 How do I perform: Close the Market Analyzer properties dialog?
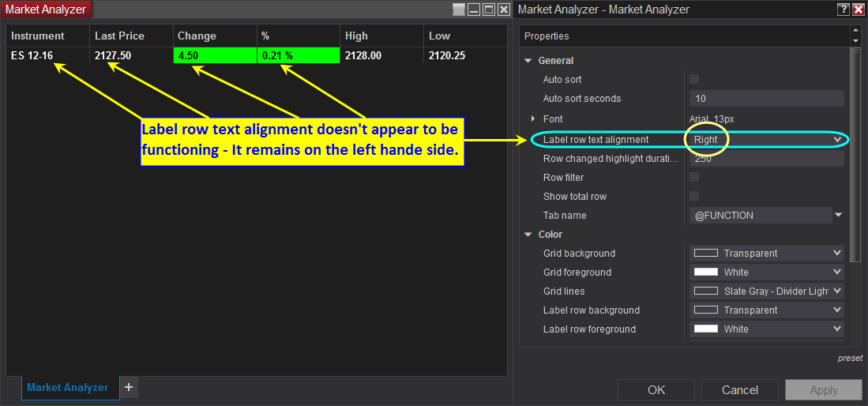click(x=858, y=9)
